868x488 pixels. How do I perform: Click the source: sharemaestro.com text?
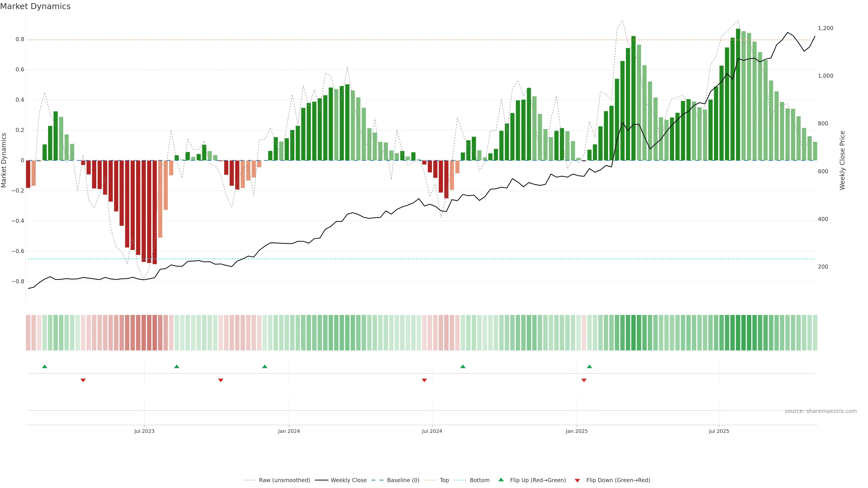click(x=821, y=411)
